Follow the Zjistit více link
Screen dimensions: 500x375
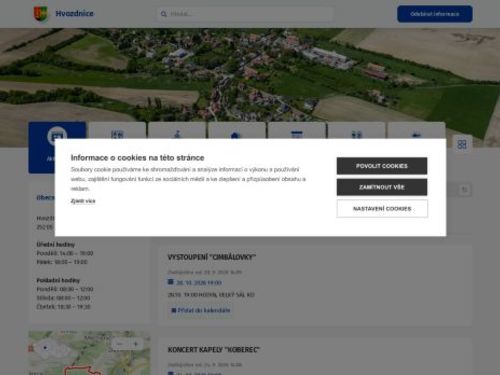[83, 201]
